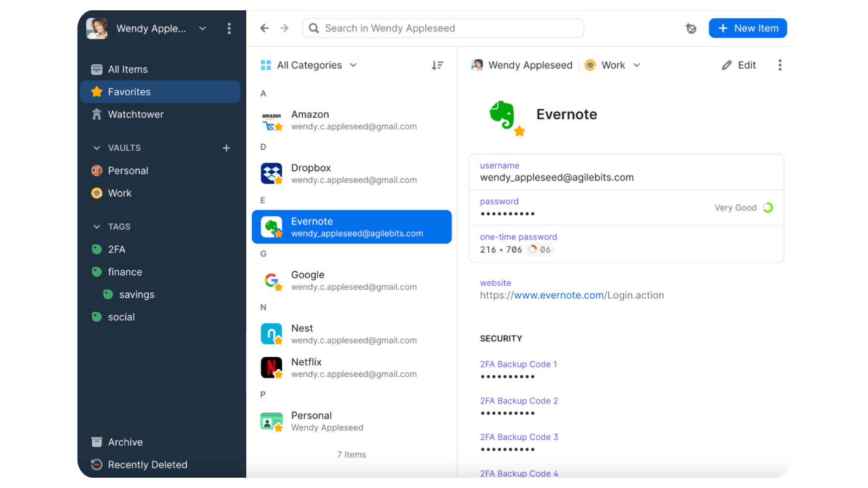
Task: Open the www.evernote.com website link
Action: [x=559, y=296]
